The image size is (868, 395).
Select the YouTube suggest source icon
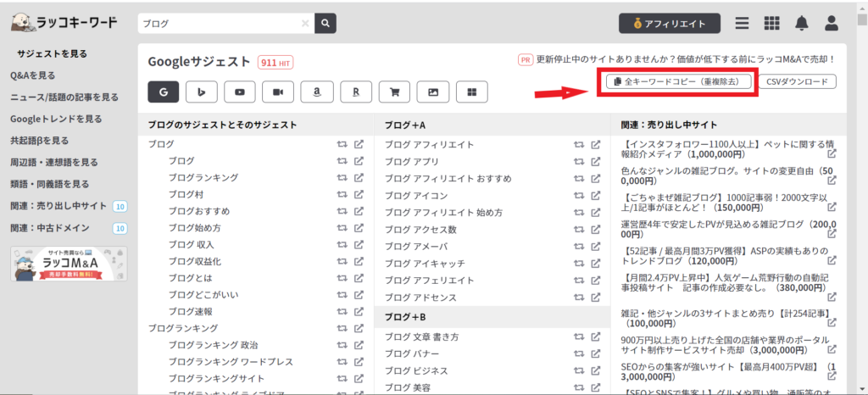point(240,92)
